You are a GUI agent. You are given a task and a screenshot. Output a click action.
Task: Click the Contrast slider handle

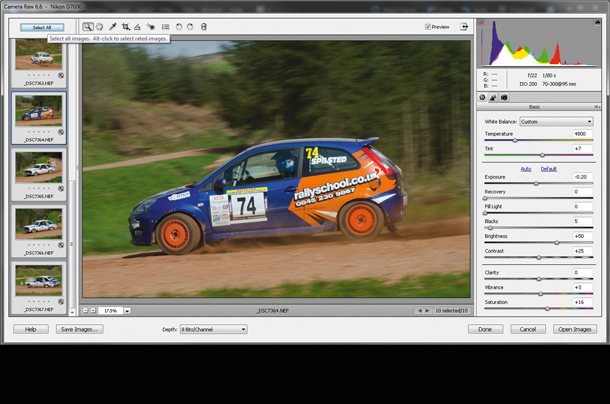pos(539,257)
